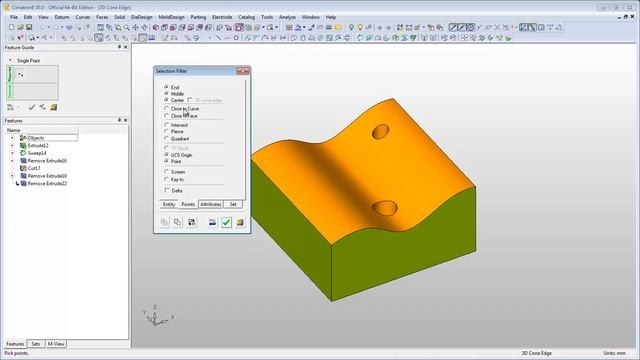Click the Feature Guide yellow cancel icon
Image resolution: width=640 pixels, height=360 pixels.
(53, 107)
